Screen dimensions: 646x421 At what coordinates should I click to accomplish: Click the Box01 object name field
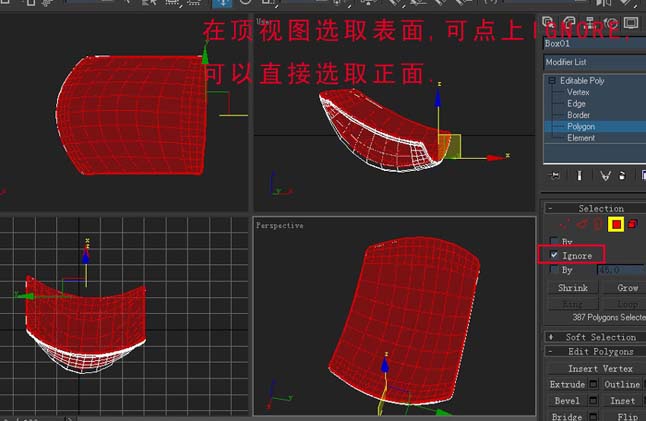click(x=595, y=43)
